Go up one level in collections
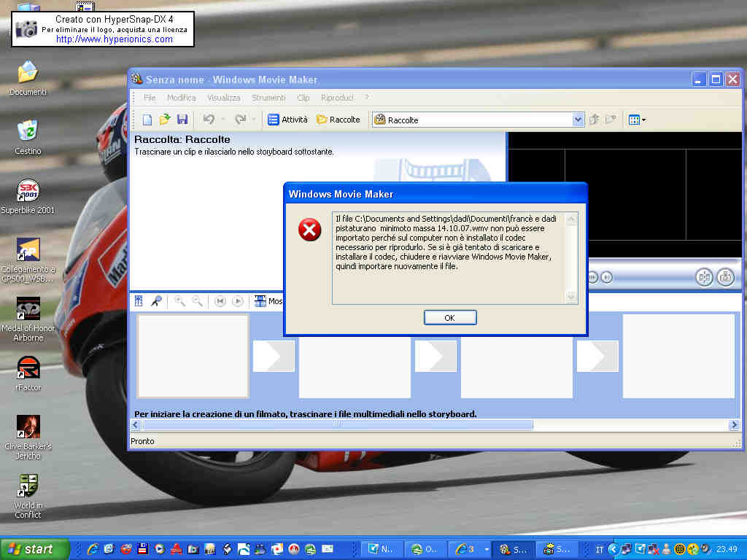The width and height of the screenshot is (747, 560). [594, 120]
